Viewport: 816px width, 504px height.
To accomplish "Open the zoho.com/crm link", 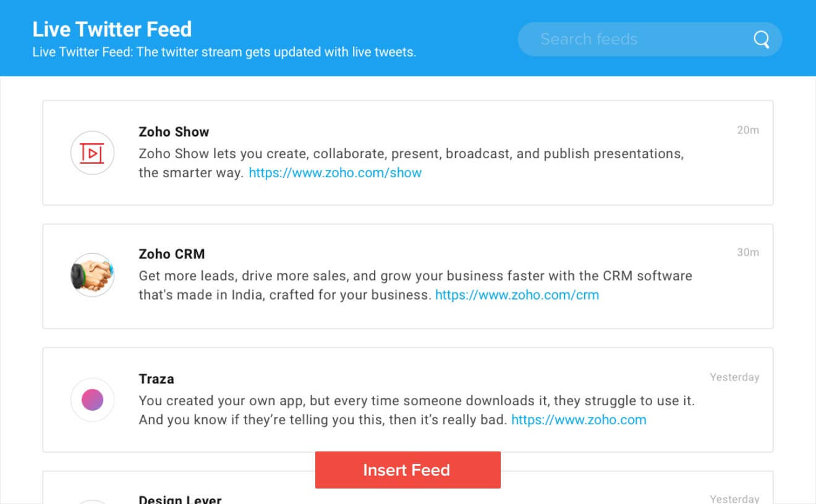I will [517, 295].
